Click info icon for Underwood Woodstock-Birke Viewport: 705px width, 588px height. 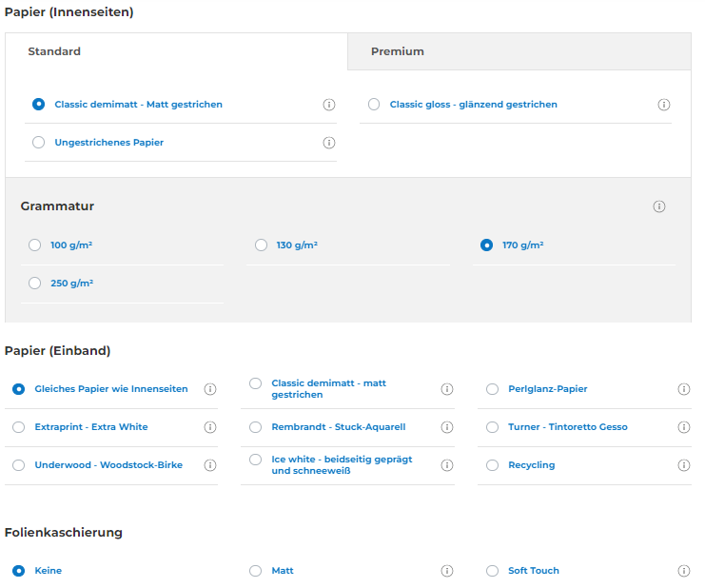click(210, 465)
